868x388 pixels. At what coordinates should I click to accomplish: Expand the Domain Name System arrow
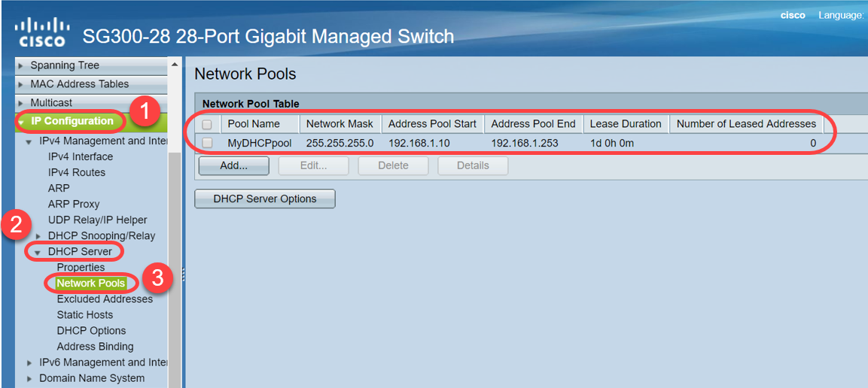click(30, 379)
